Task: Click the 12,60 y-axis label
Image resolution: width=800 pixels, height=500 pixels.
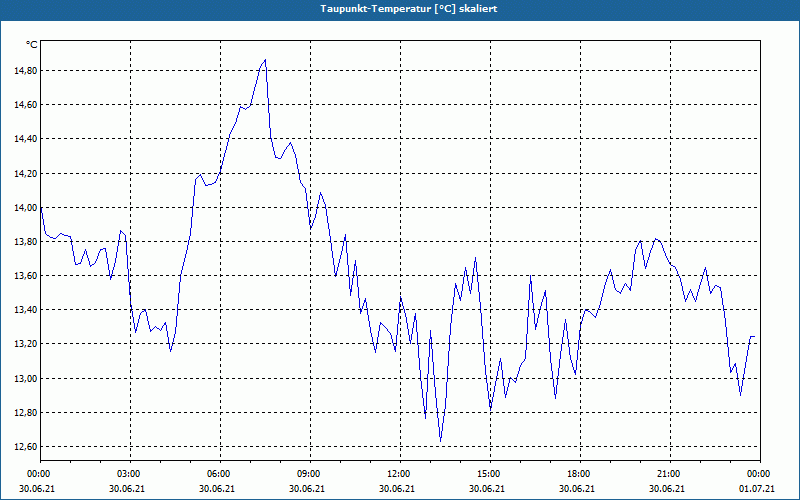Action: pyautogui.click(x=26, y=447)
